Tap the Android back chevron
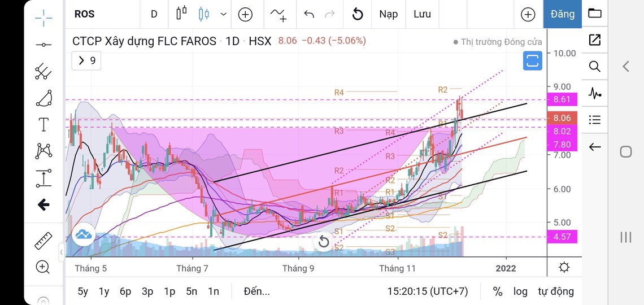This screenshot has width=644, height=305. click(x=625, y=66)
